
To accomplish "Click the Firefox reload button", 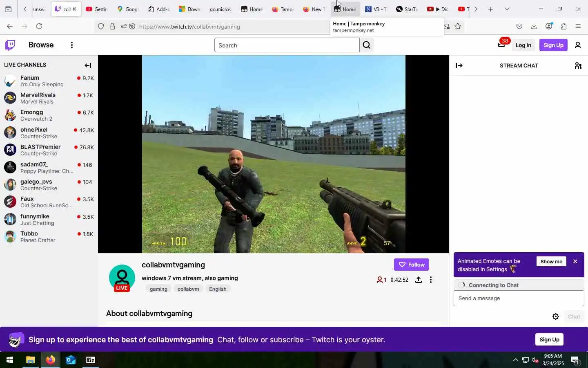I will point(39,26).
